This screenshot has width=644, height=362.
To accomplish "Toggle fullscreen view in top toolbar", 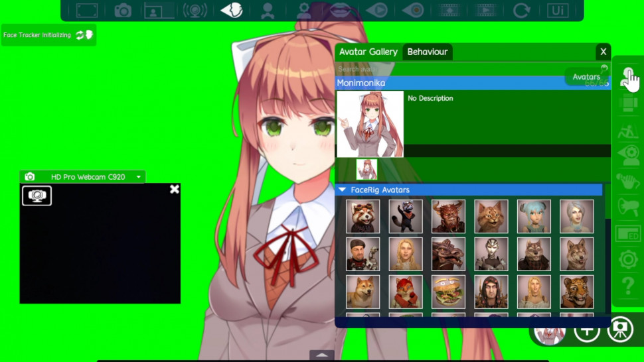I will point(87,10).
